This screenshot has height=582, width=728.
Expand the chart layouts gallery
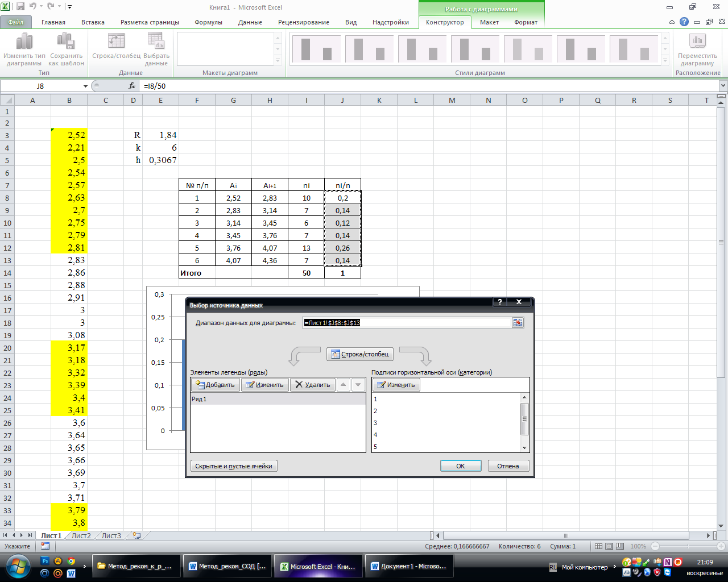278,60
